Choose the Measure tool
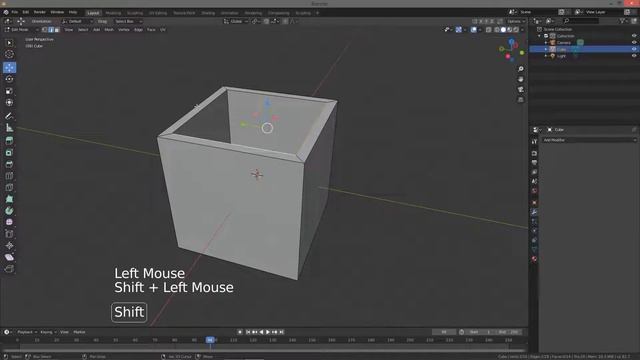This screenshot has height=360, width=640. click(x=9, y=128)
